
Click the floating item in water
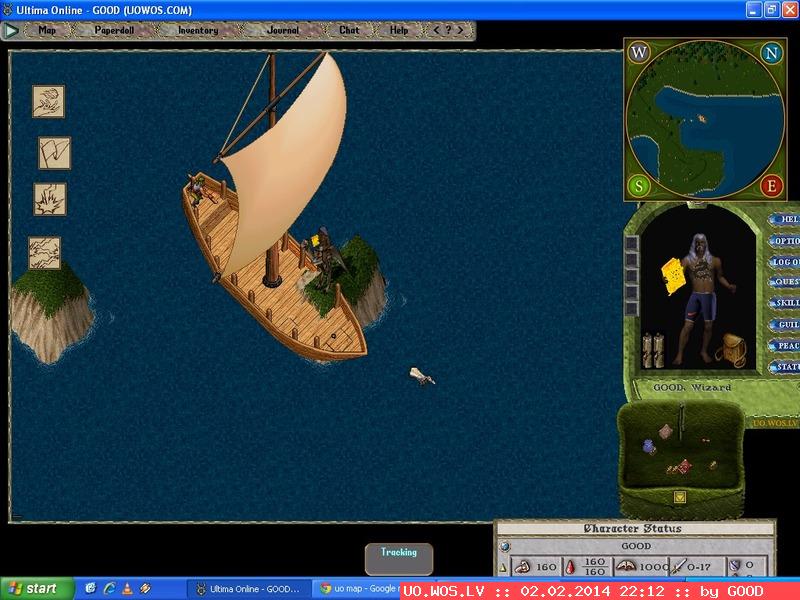coord(422,376)
